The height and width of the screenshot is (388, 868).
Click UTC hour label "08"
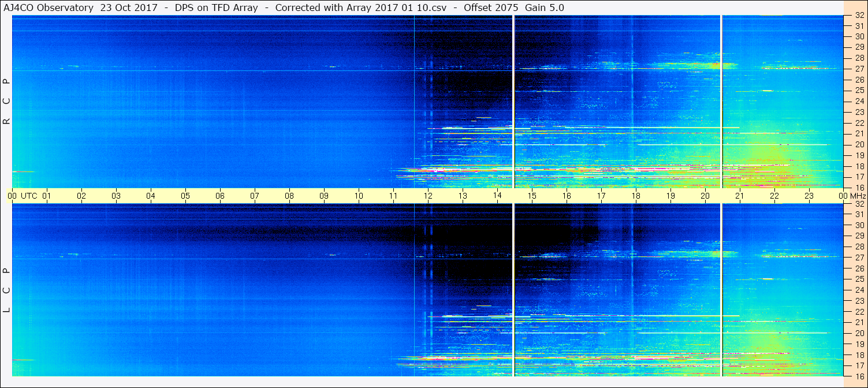pos(289,196)
